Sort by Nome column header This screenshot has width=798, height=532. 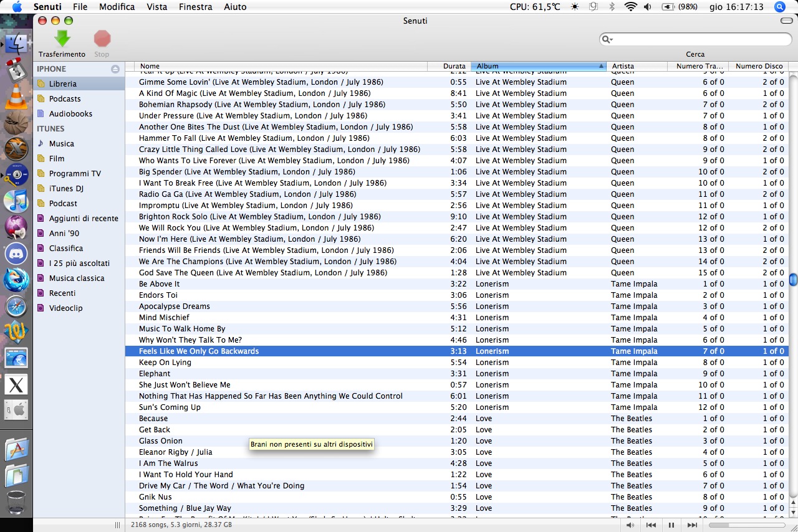281,66
